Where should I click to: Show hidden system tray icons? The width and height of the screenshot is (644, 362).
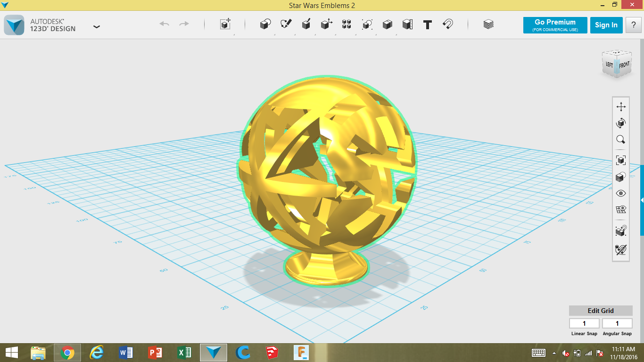pyautogui.click(x=554, y=353)
